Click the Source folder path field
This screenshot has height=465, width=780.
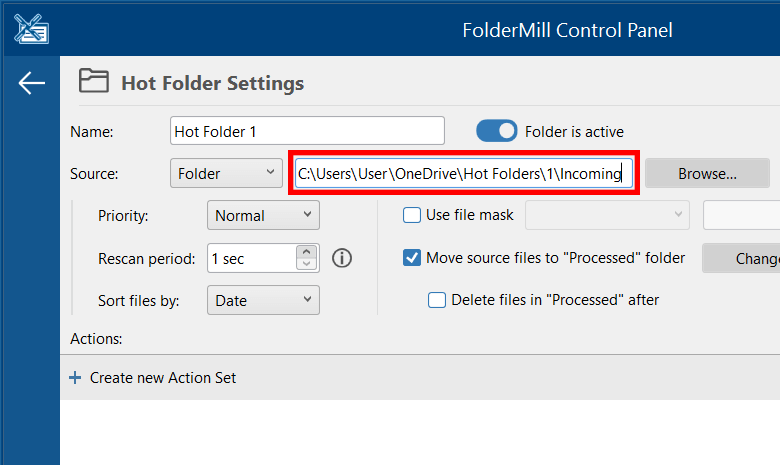coord(464,174)
